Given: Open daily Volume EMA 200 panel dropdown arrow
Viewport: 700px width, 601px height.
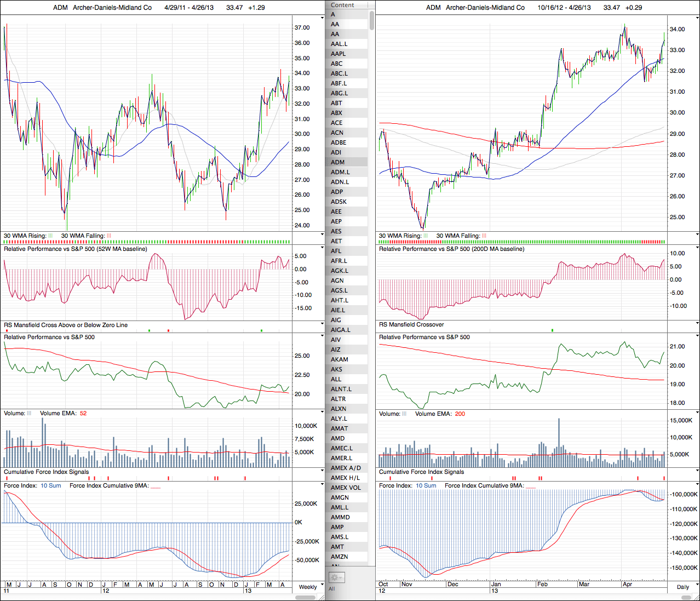Looking at the screenshot, I should (697, 413).
